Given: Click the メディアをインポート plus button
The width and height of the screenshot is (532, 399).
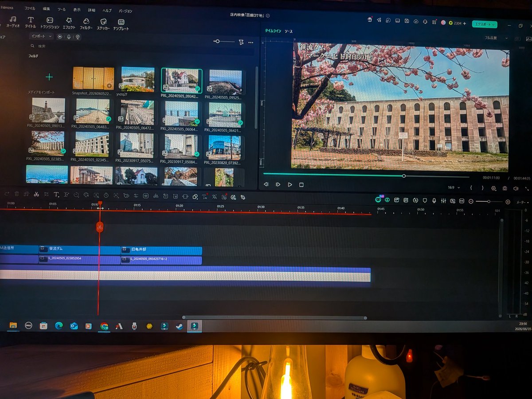Looking at the screenshot, I should 49,77.
